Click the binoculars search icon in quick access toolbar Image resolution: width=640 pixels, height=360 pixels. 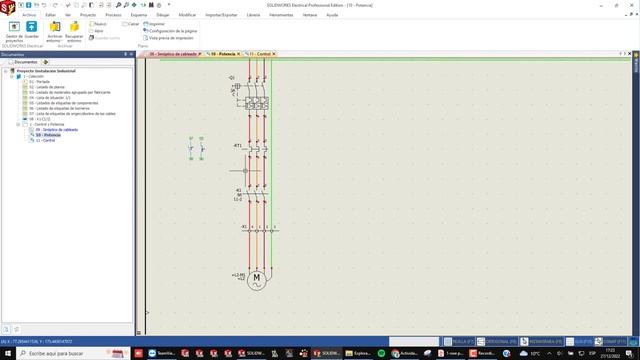pyautogui.click(x=151, y=5)
